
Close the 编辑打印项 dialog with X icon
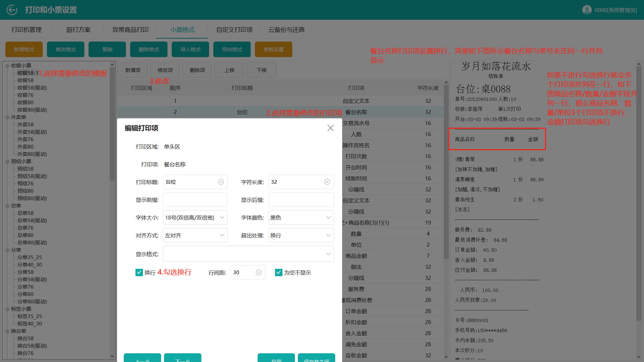(x=330, y=128)
